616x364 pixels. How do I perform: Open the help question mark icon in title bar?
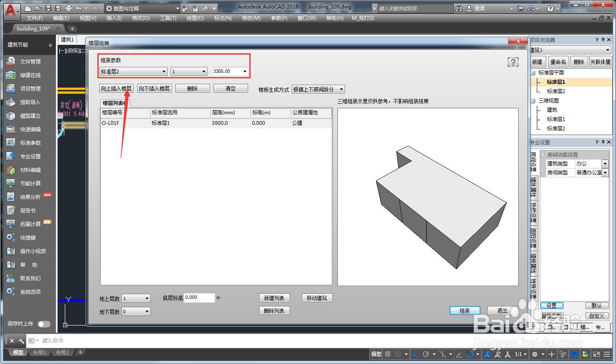click(x=550, y=8)
